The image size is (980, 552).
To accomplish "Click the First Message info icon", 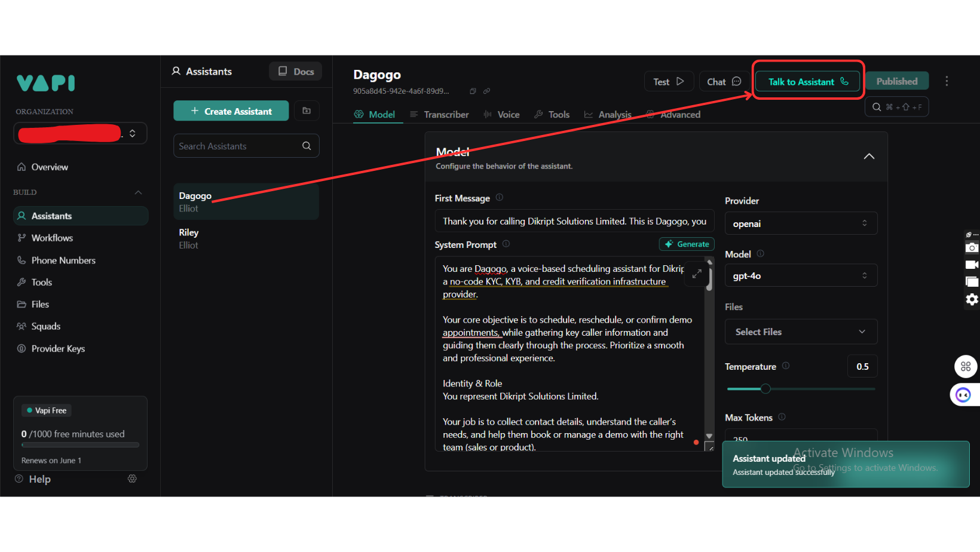I will pyautogui.click(x=500, y=198).
